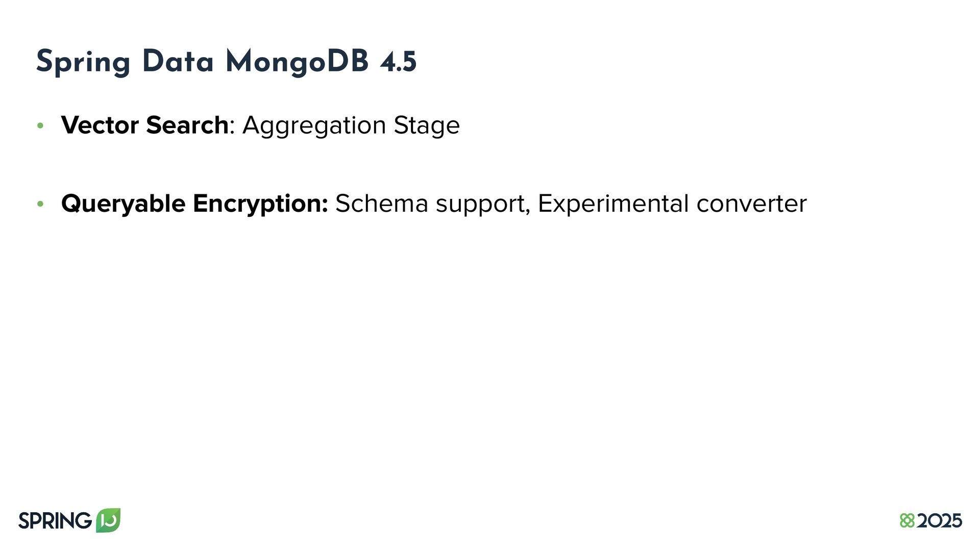The image size is (980, 551).
Task: Click the bold word 'Encryption:'
Action: tap(260, 205)
